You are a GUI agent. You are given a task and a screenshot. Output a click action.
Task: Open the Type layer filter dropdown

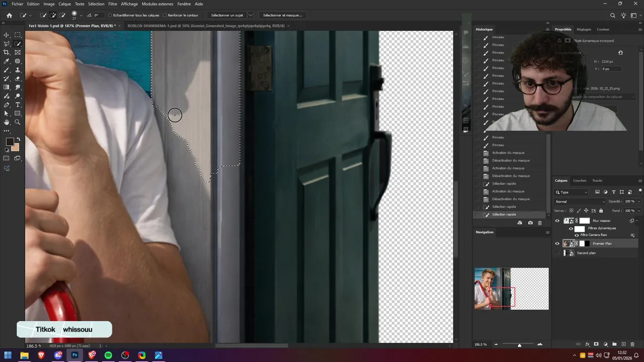click(x=571, y=192)
